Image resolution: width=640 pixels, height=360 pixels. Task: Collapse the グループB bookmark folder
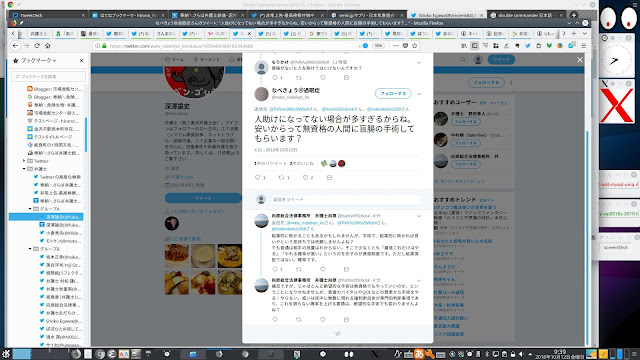tap(30, 249)
